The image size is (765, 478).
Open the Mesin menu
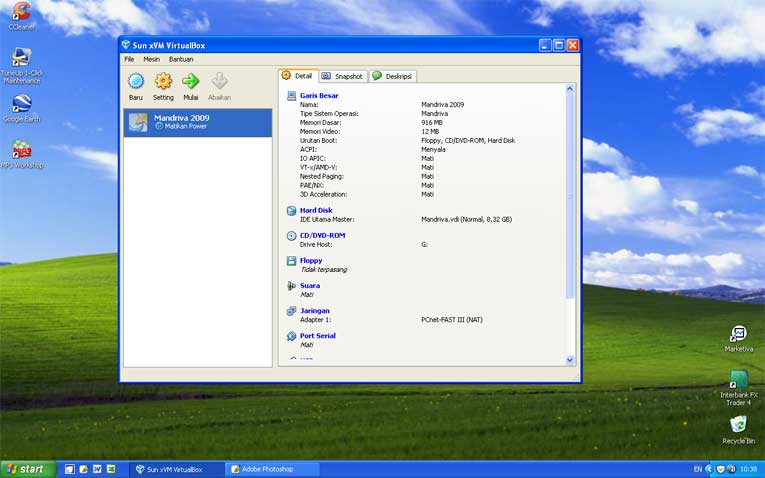pyautogui.click(x=151, y=59)
